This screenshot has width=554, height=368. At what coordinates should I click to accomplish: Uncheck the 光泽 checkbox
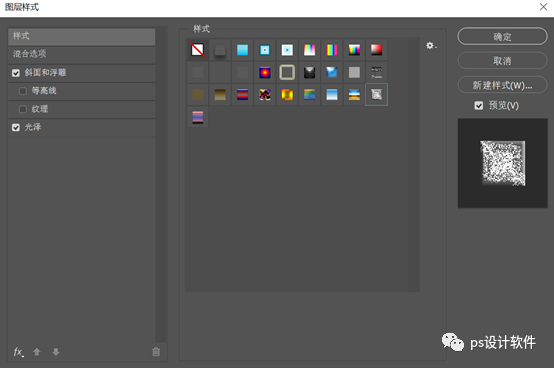click(x=16, y=127)
